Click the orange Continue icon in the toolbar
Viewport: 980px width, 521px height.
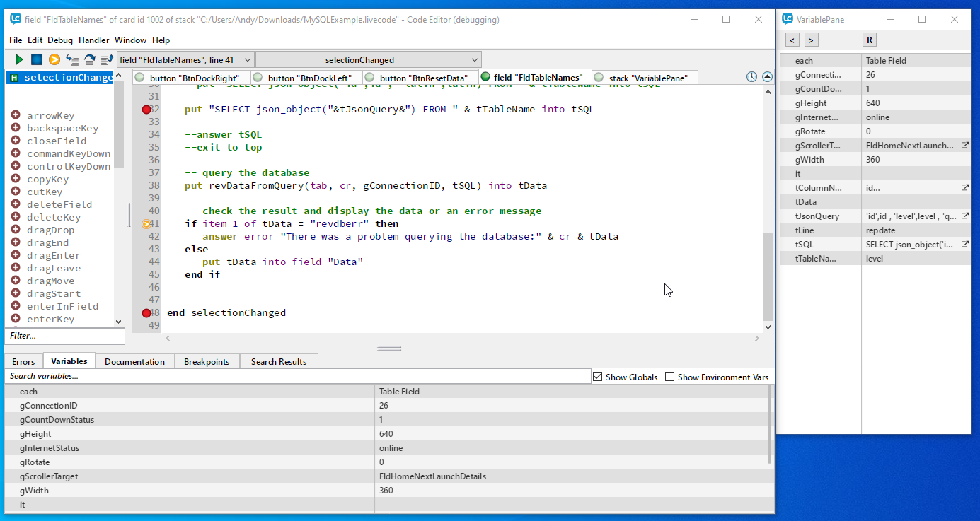click(x=54, y=60)
